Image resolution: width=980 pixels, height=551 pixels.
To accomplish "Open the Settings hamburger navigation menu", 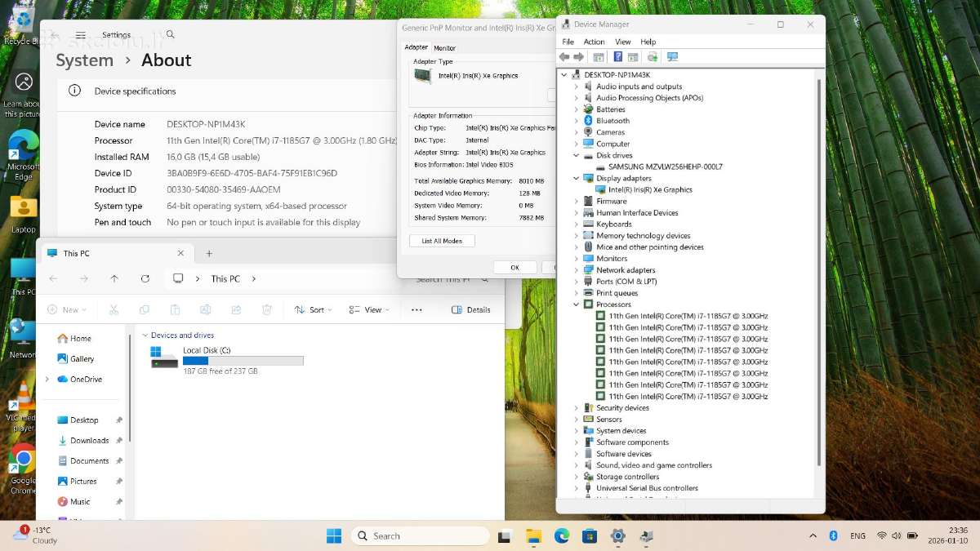I will coord(81,35).
